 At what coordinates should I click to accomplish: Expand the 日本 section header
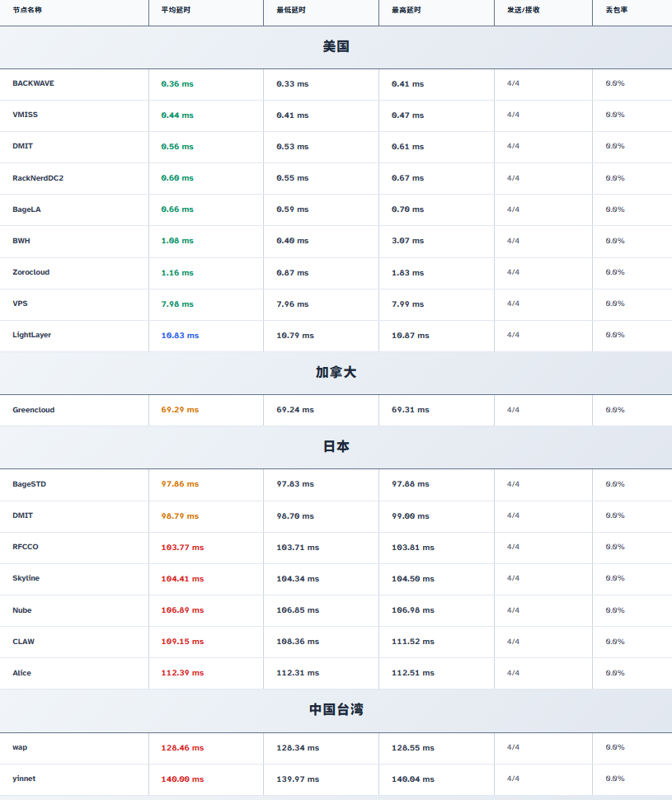(x=336, y=447)
